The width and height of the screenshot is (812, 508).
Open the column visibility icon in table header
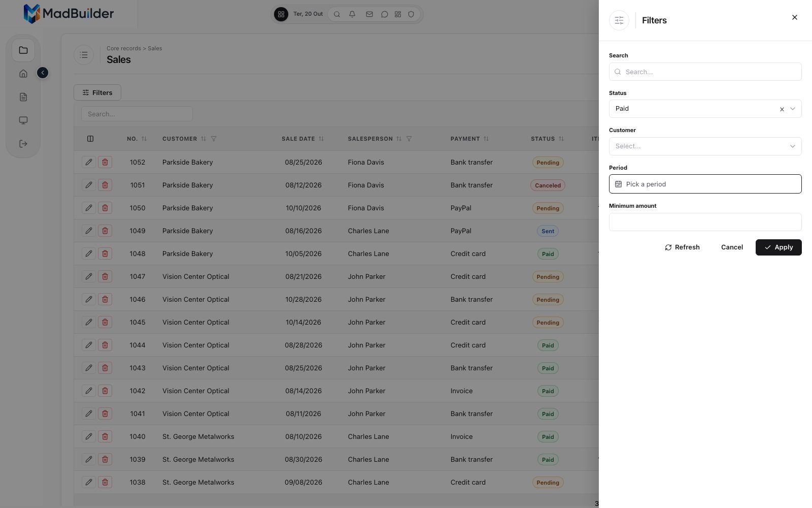pos(90,139)
